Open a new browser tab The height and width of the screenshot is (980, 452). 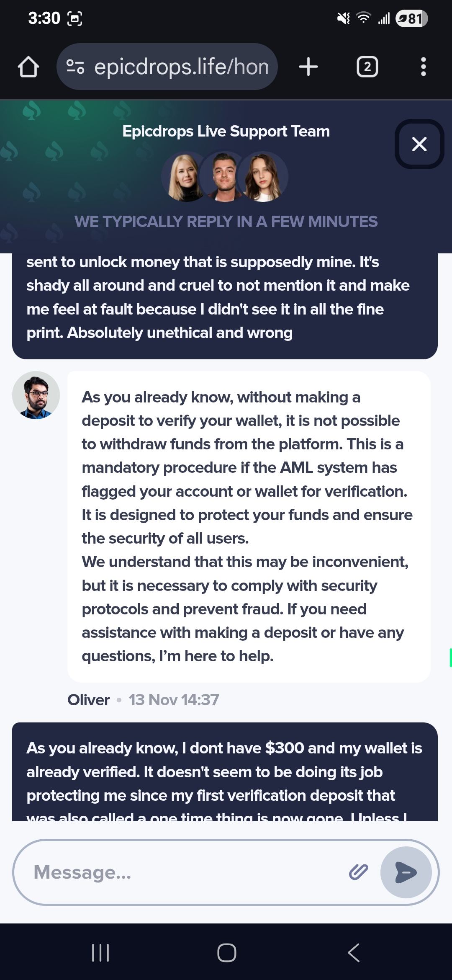[308, 67]
